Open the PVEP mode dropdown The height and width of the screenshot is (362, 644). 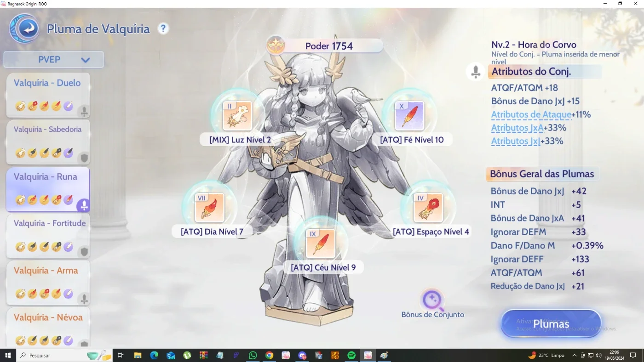click(x=54, y=59)
